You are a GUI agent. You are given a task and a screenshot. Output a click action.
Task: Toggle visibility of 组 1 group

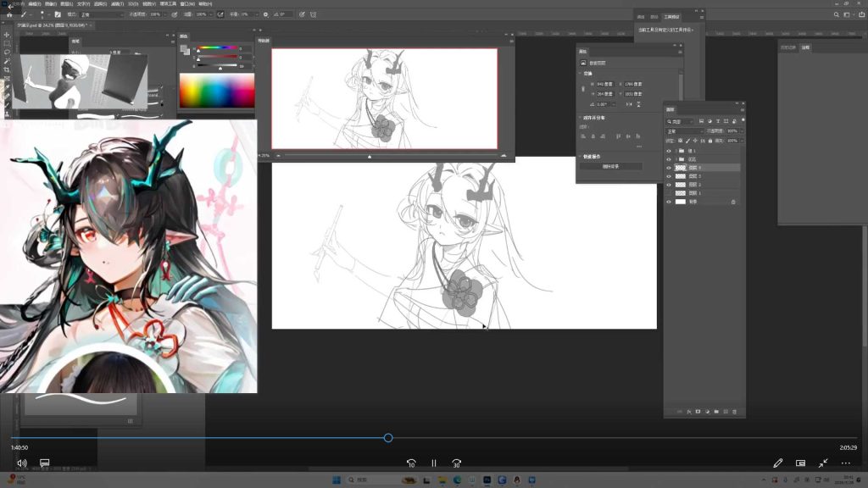tap(669, 151)
